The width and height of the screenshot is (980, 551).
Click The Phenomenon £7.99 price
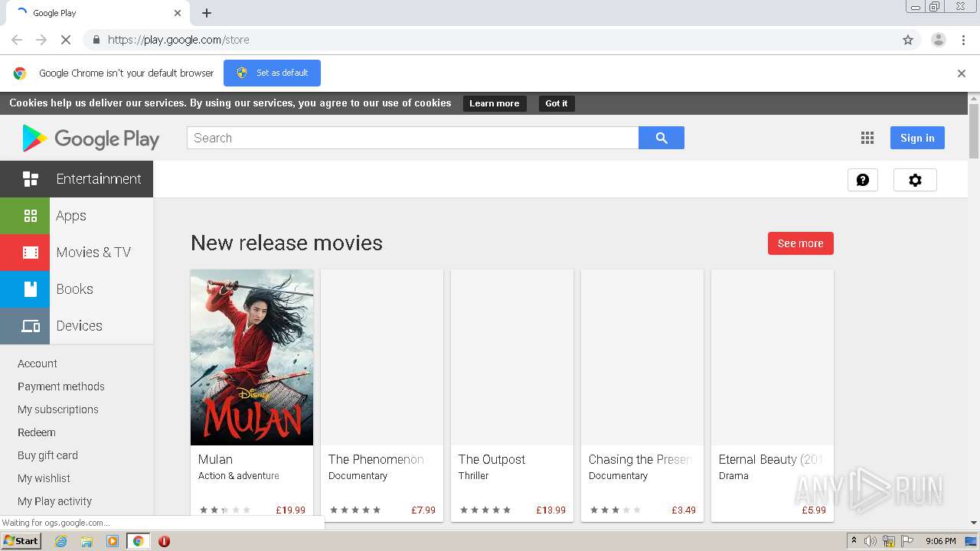[x=423, y=510]
